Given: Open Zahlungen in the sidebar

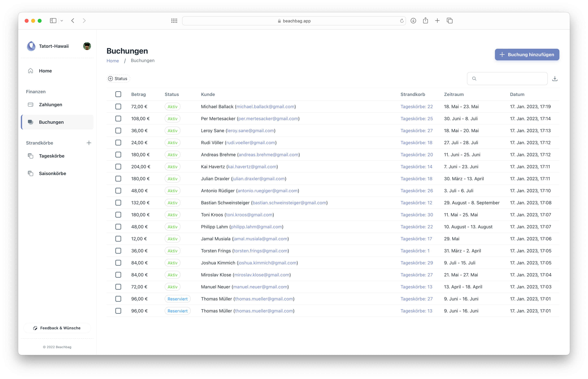Looking at the screenshot, I should click(x=51, y=105).
